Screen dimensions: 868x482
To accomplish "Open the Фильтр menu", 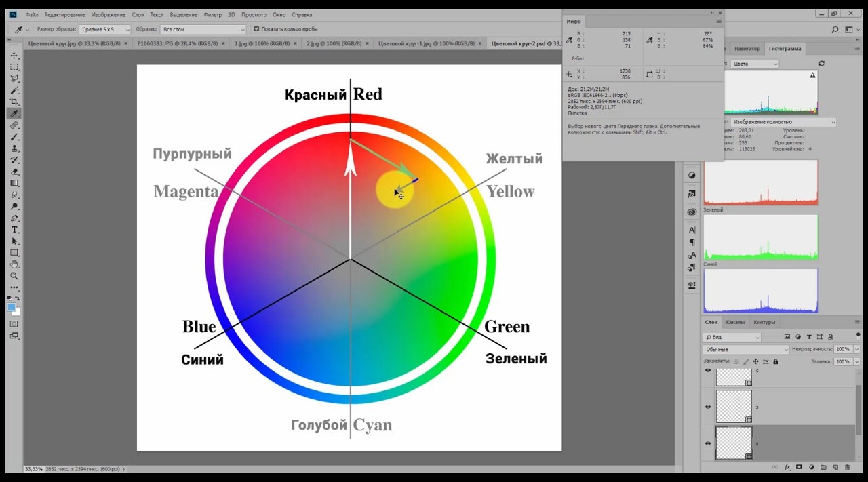I will click(213, 14).
